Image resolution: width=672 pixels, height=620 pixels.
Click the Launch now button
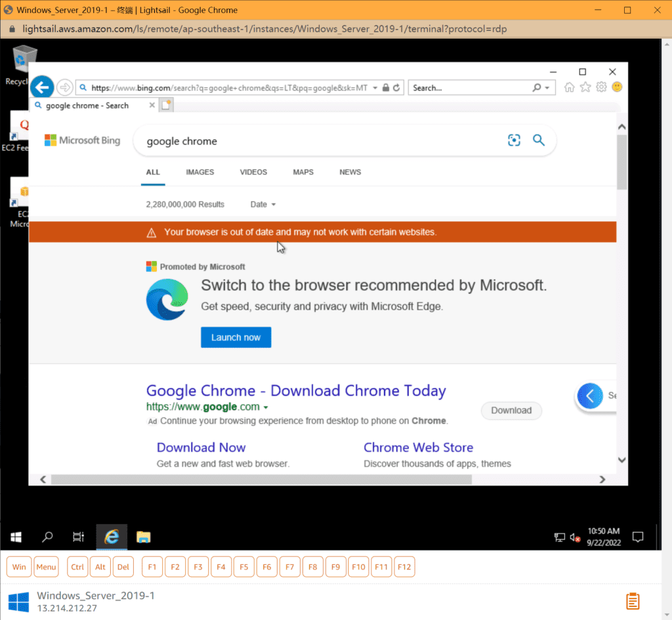(236, 337)
